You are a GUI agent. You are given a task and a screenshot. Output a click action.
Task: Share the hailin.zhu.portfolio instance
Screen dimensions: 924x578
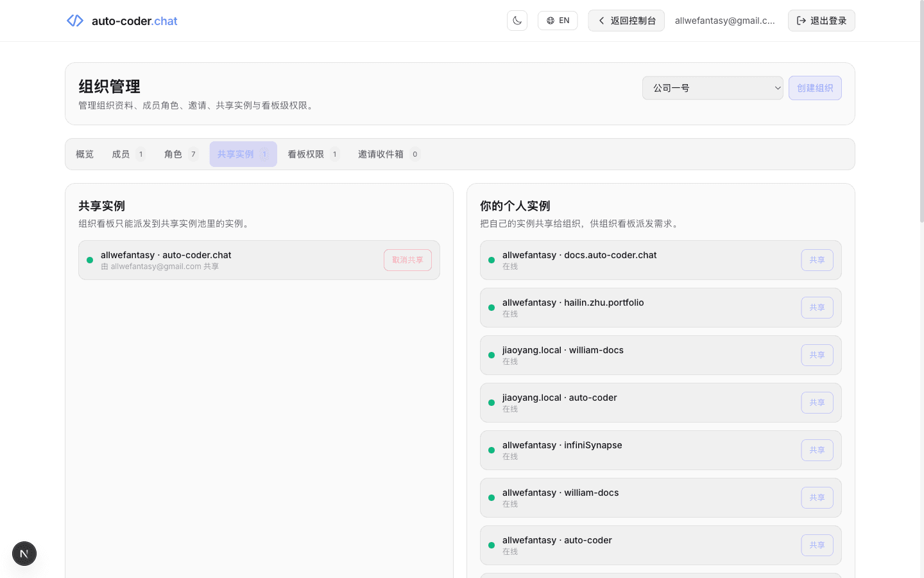coord(817,307)
